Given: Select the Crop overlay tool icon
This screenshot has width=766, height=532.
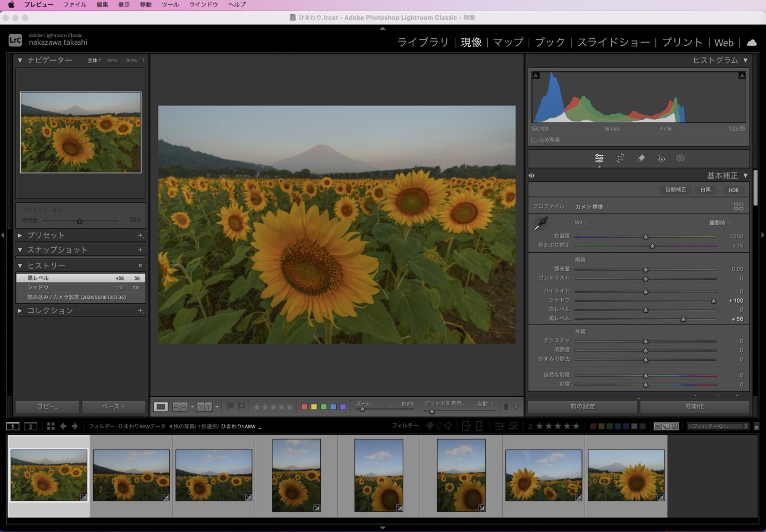Looking at the screenshot, I should click(x=620, y=158).
